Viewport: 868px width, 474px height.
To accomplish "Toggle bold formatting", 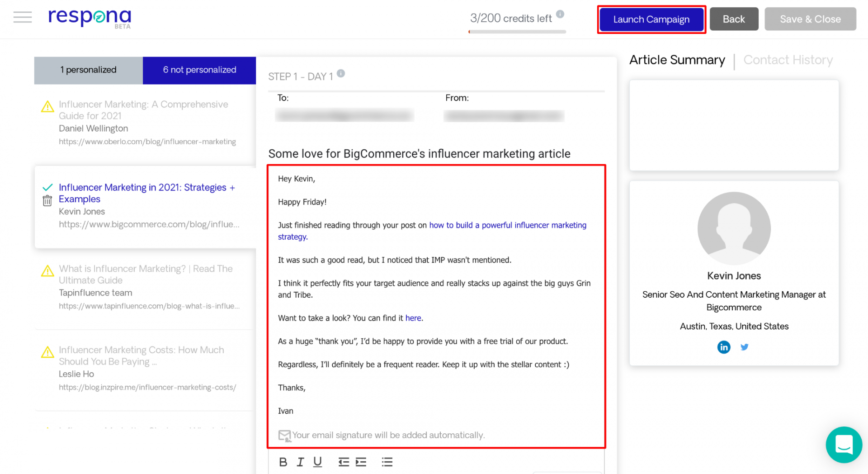I will (283, 462).
